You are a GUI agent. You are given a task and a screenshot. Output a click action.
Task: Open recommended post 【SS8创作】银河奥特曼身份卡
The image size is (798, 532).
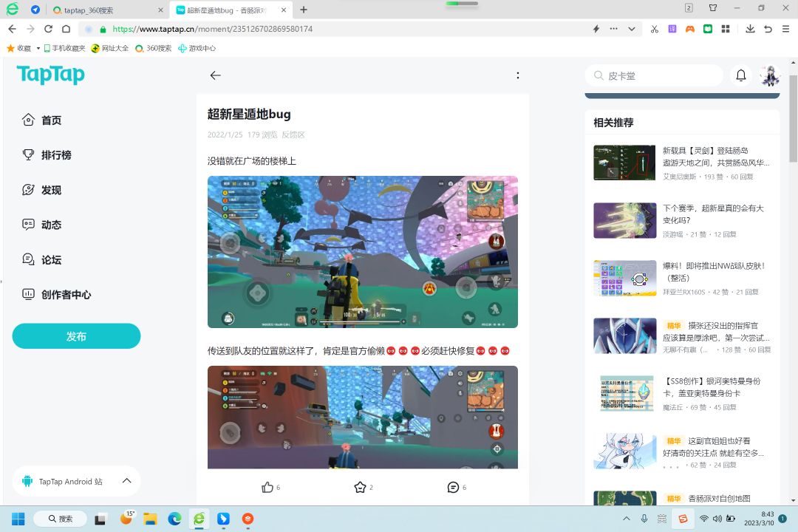(712, 387)
